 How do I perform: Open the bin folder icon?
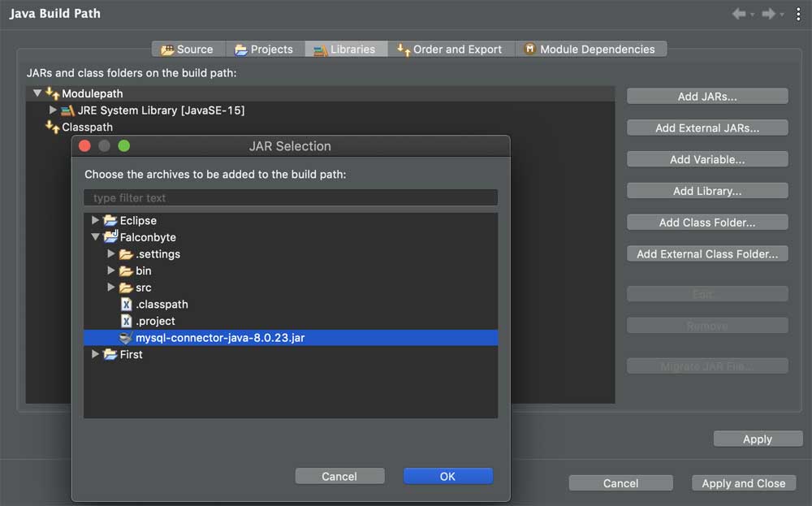pyautogui.click(x=127, y=270)
